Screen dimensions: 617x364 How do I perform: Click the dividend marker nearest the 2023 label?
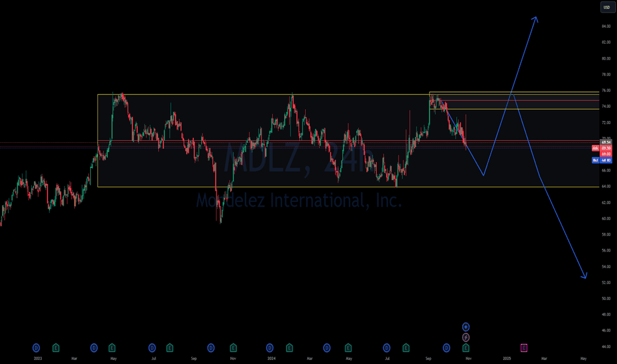click(x=36, y=348)
